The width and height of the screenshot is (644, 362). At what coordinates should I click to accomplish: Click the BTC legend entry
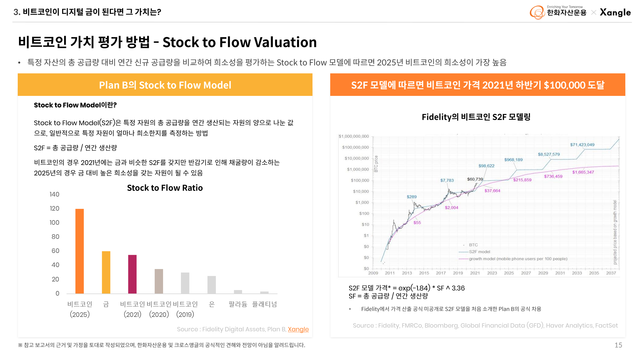pyautogui.click(x=473, y=245)
